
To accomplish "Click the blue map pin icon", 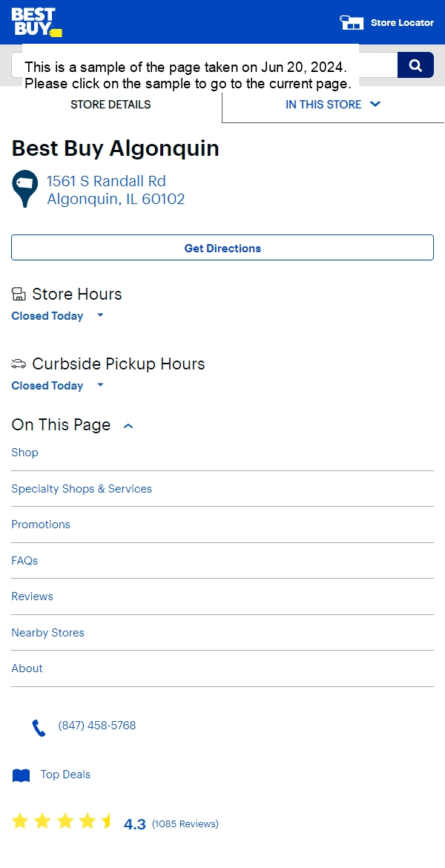I will pyautogui.click(x=25, y=188).
